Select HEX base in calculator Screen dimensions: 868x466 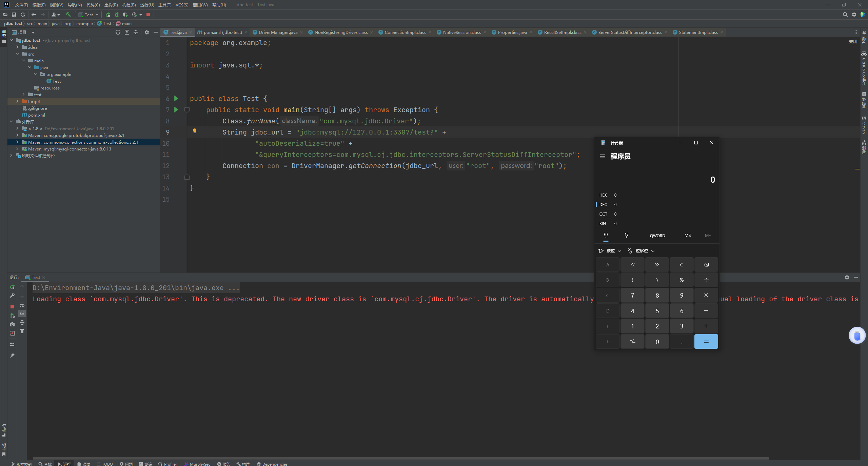click(x=657, y=195)
